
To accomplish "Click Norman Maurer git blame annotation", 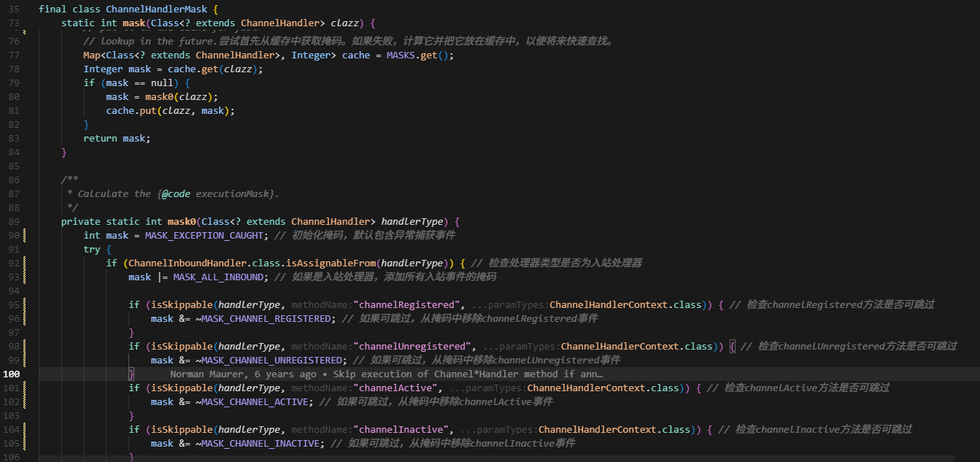I will [385, 374].
